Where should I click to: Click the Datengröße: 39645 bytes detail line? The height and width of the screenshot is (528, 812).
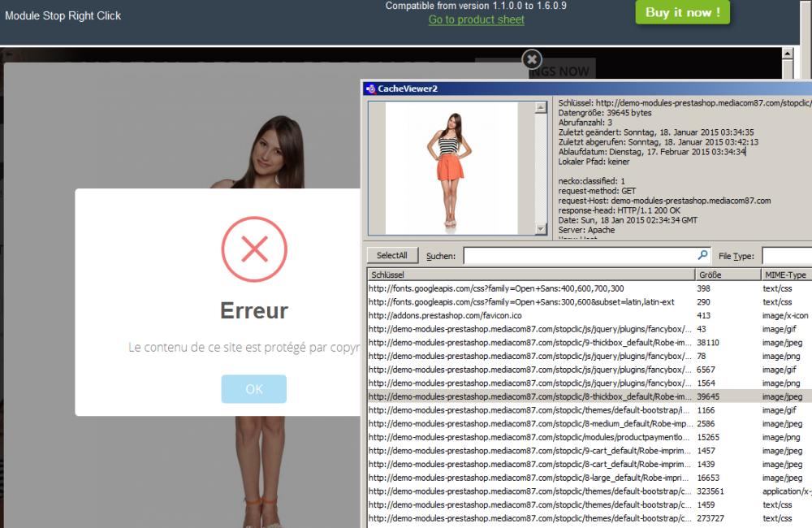click(605, 113)
